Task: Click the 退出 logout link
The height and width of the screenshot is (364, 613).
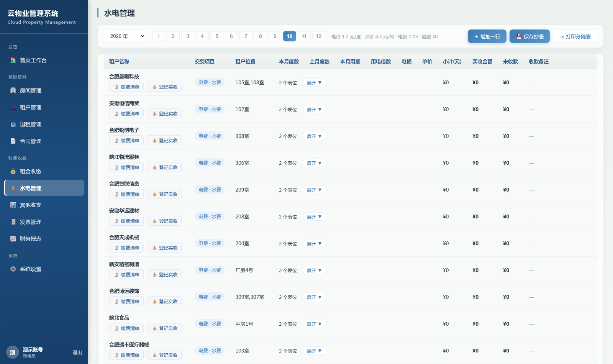Action: click(77, 353)
